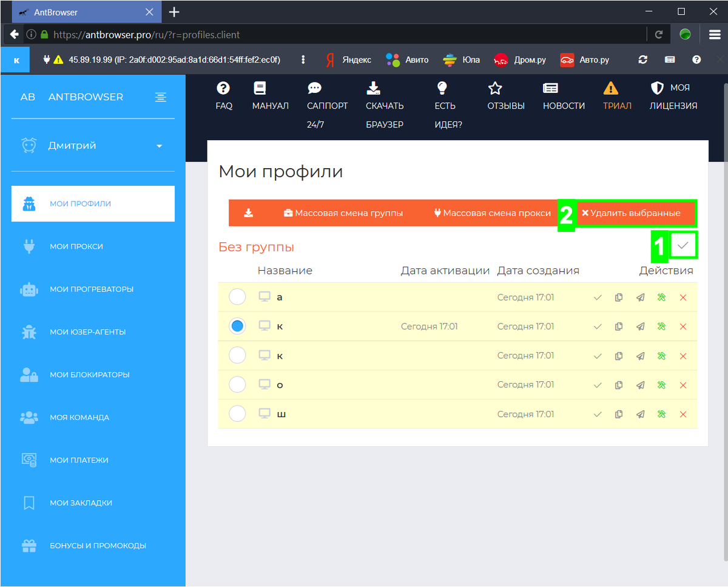
Task: Open the Новости page
Action: pos(564,97)
